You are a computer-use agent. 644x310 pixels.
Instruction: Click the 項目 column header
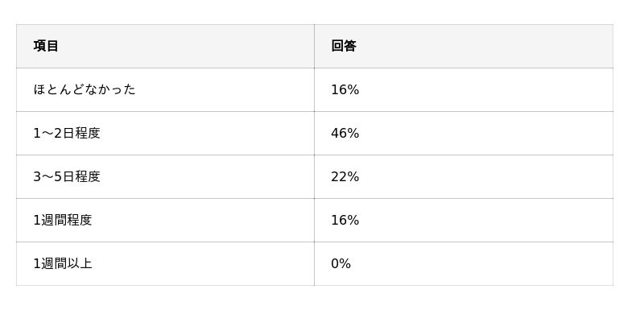[46, 46]
